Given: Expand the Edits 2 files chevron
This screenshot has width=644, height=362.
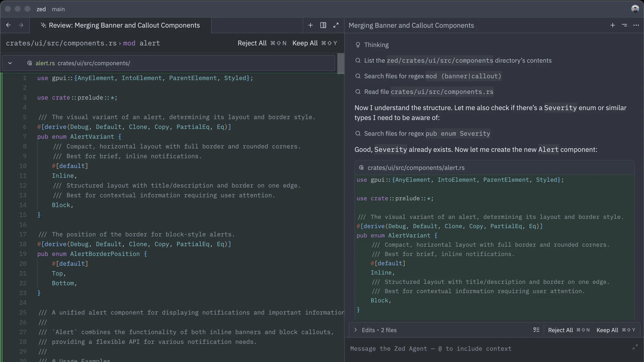Looking at the screenshot, I should pyautogui.click(x=355, y=330).
